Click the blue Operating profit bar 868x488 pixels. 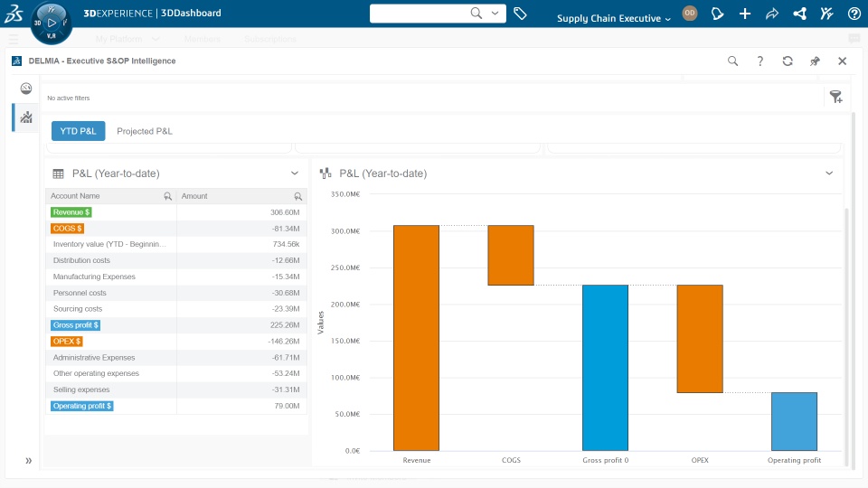[795, 421]
